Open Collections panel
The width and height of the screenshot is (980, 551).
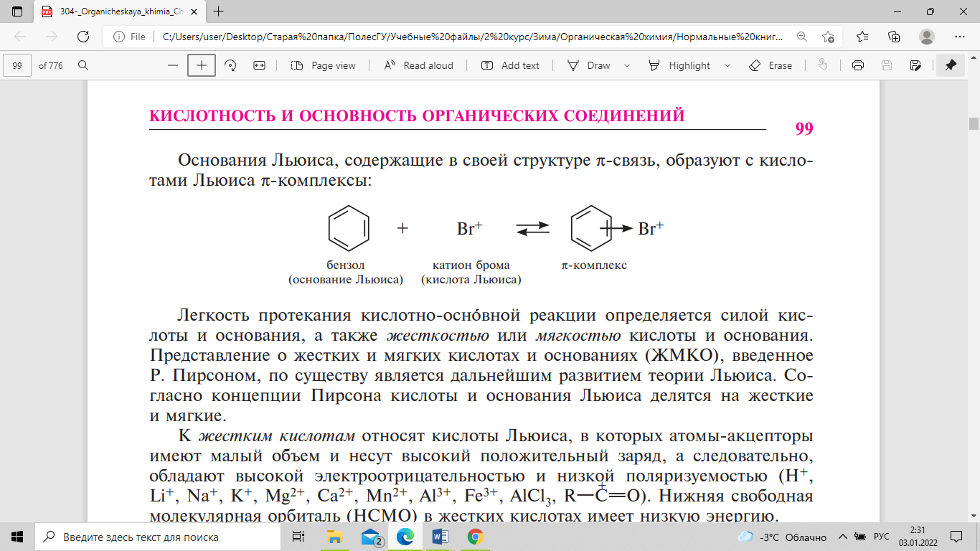click(894, 37)
